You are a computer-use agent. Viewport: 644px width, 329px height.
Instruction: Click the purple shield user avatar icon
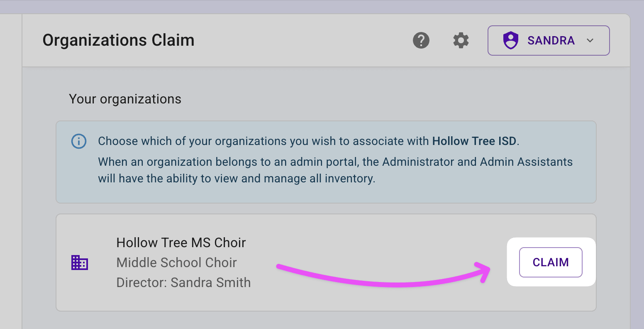511,41
